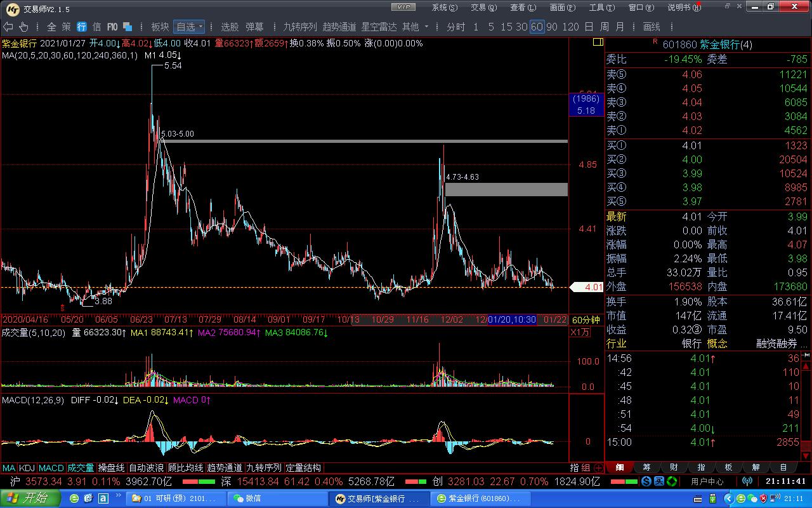This screenshot has height=508, width=812.
Task: Toggle the MACD indicator
Action: click(x=51, y=468)
